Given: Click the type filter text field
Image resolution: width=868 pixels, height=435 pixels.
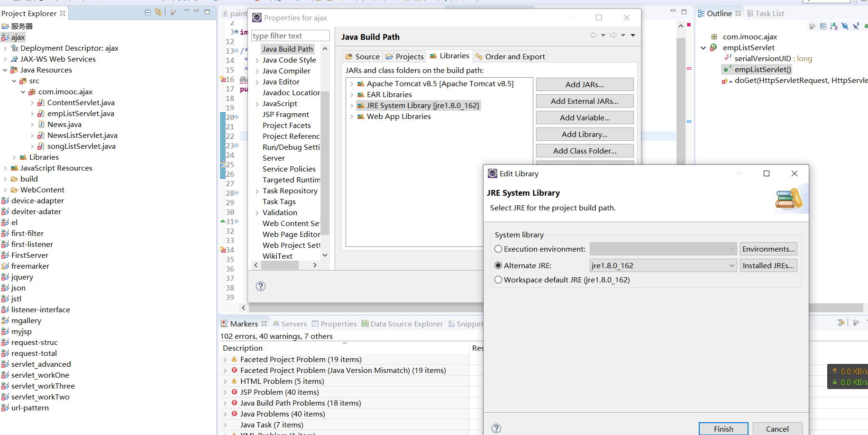Looking at the screenshot, I should pyautogui.click(x=291, y=36).
